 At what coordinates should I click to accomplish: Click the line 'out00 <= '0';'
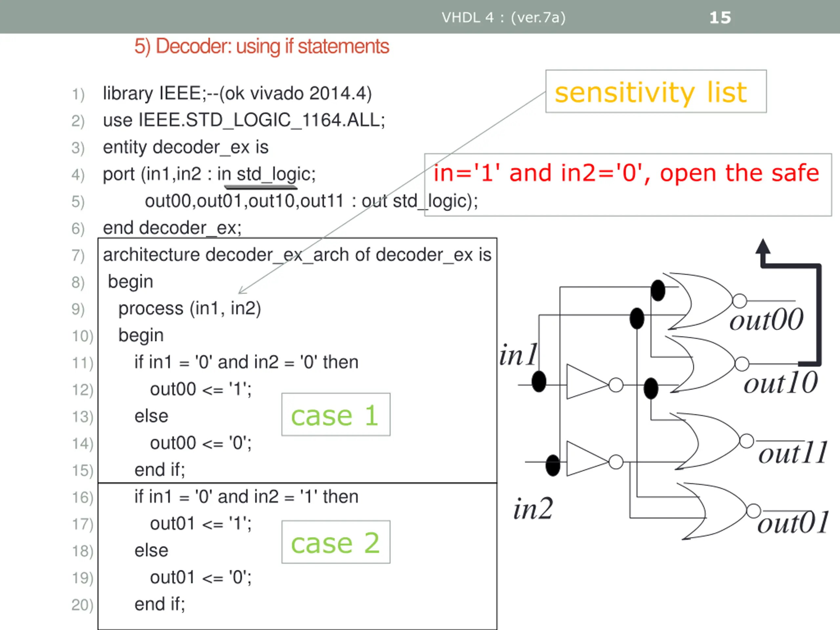pyautogui.click(x=201, y=443)
